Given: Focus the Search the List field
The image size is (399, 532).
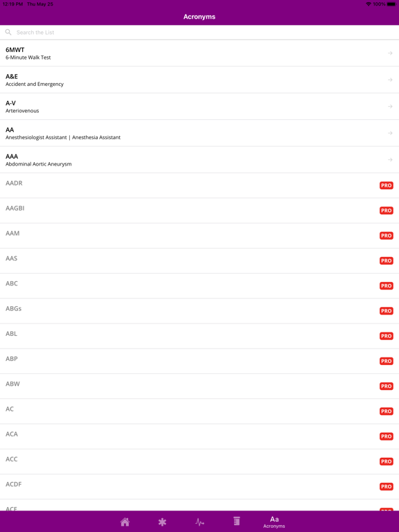Looking at the screenshot, I should (x=199, y=33).
